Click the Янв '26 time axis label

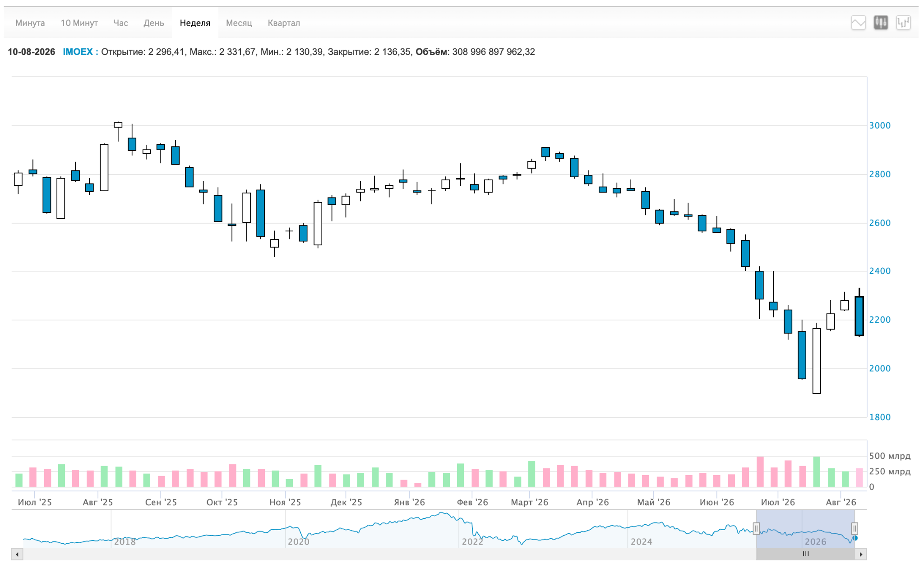point(409,502)
